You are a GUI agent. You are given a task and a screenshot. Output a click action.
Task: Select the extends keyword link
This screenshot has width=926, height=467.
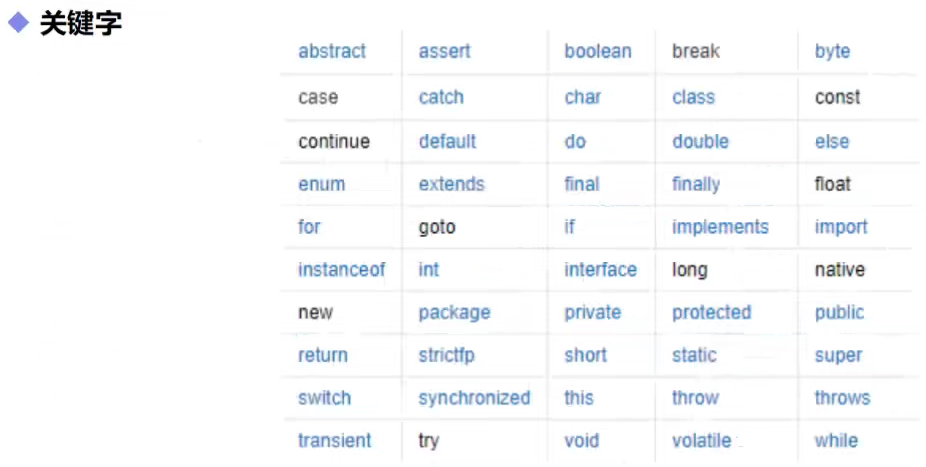pos(452,184)
